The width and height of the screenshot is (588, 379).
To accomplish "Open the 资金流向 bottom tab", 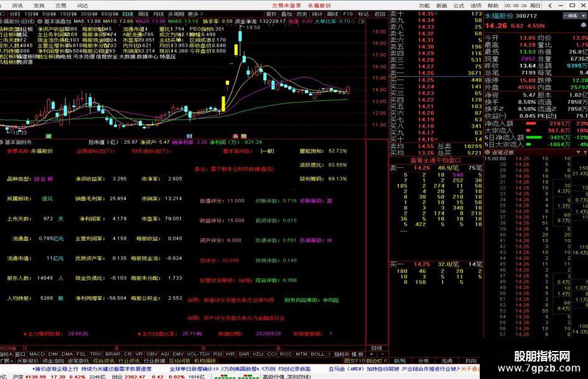I will coord(54,360).
